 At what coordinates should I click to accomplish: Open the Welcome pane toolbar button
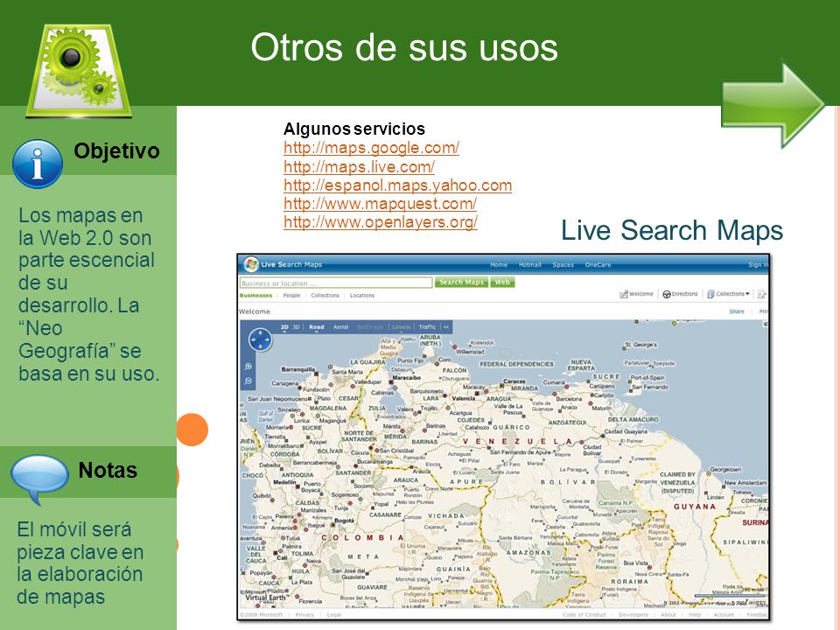[x=636, y=294]
